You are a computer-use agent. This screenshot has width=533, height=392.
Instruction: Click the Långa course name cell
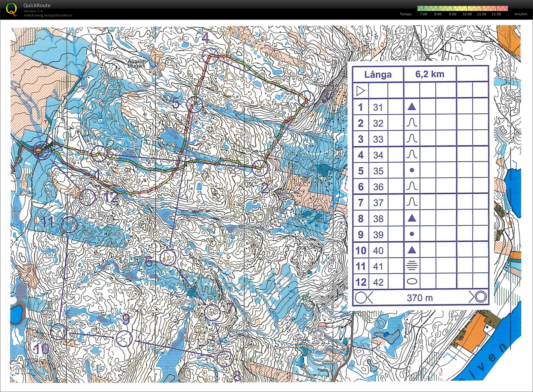pos(378,74)
